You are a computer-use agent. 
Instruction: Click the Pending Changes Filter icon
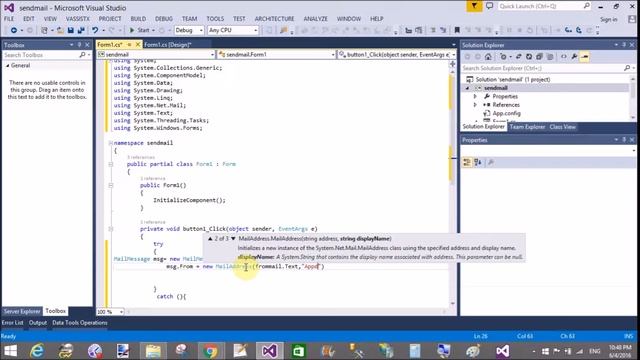504,57
